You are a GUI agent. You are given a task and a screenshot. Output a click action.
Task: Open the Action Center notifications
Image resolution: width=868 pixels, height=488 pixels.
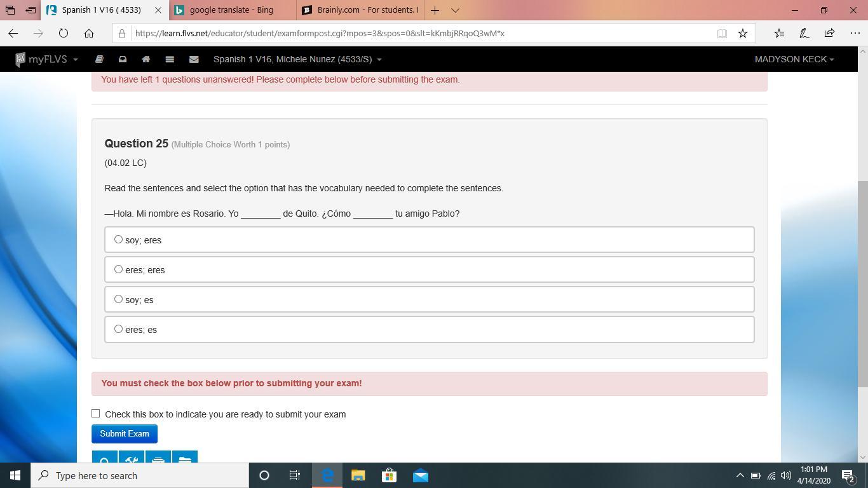(x=848, y=475)
